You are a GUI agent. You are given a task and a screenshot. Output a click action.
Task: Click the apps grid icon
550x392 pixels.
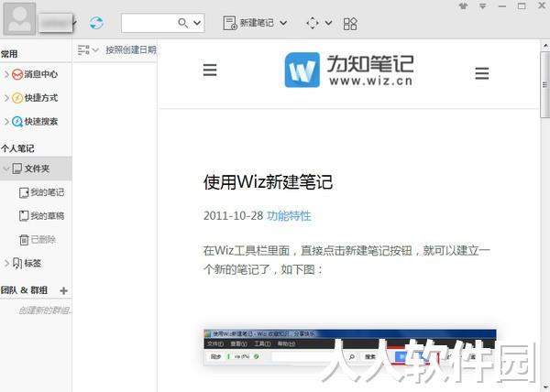click(x=350, y=24)
